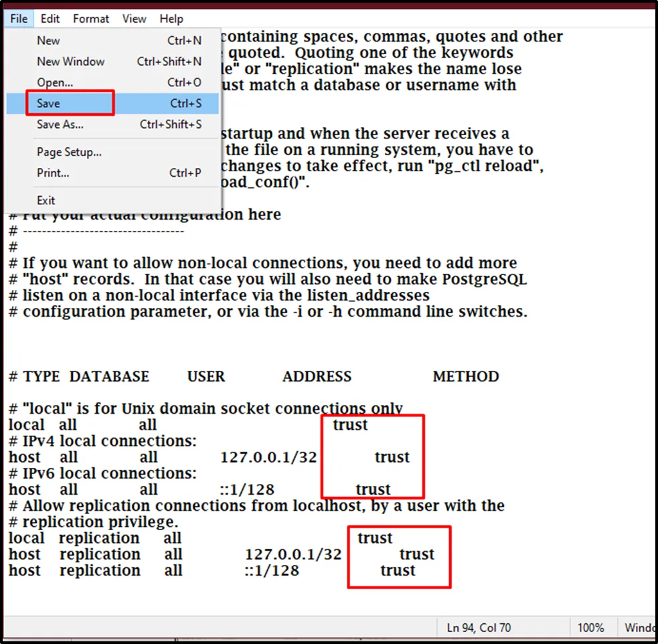Open the View menu

[x=134, y=19]
